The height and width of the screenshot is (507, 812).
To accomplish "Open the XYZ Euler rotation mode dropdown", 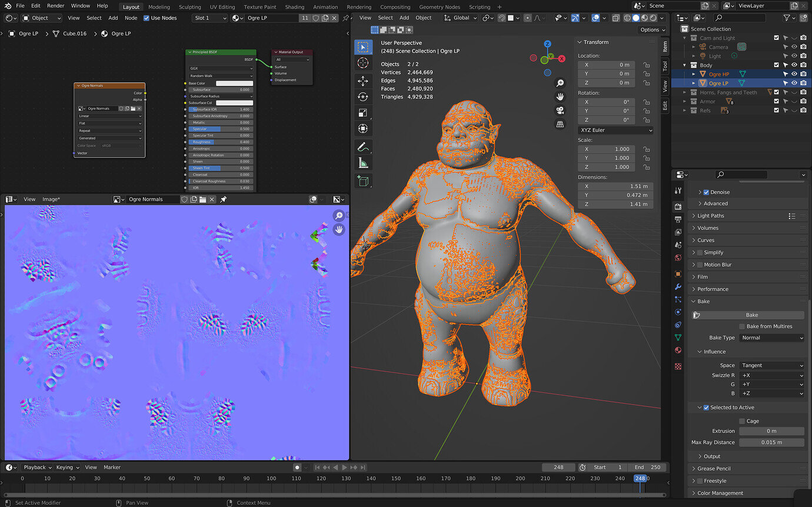I will point(615,129).
